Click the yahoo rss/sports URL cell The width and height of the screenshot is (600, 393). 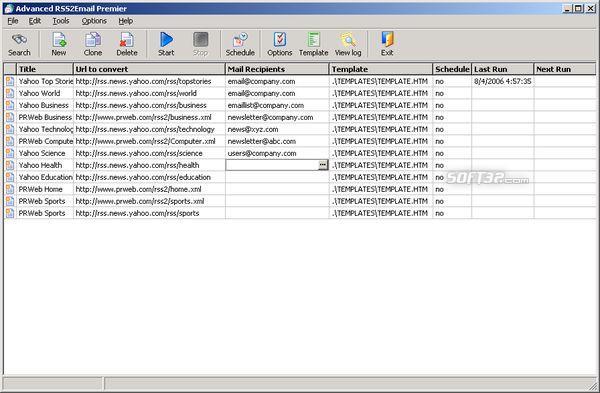coord(149,213)
